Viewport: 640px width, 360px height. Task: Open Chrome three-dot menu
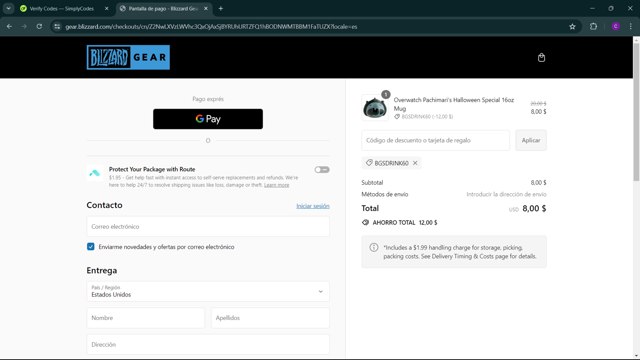(x=631, y=27)
